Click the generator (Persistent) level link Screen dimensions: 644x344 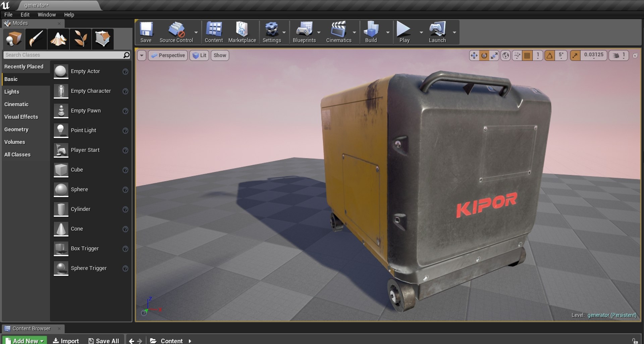[612, 315]
